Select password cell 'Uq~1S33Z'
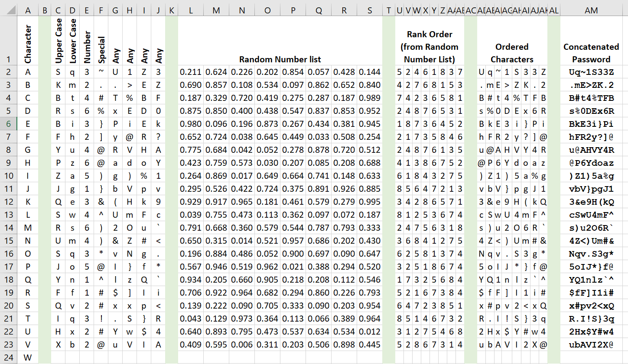 click(591, 72)
